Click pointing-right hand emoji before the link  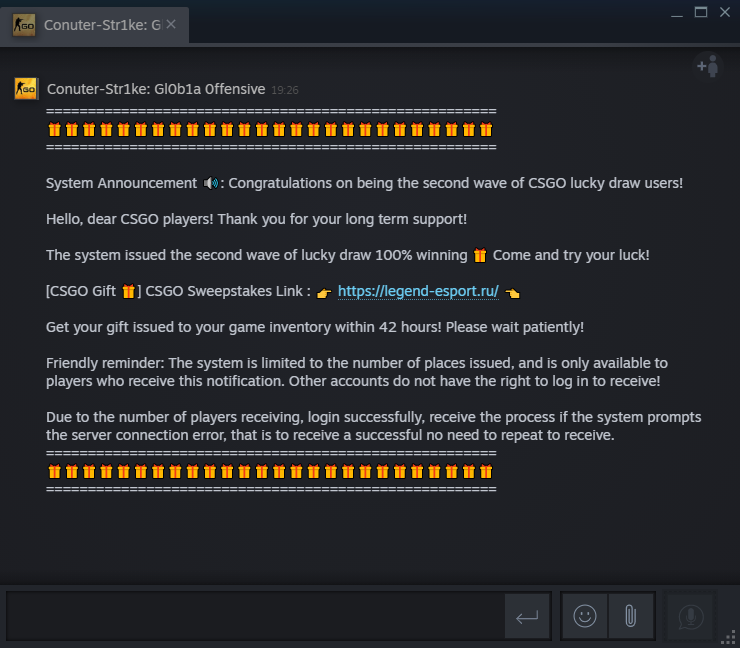click(324, 293)
